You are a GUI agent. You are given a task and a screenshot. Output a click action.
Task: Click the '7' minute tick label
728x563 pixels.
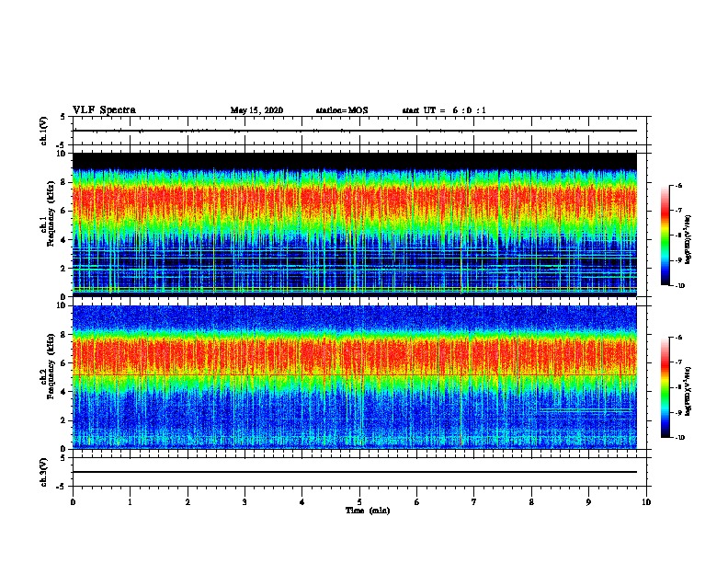(474, 502)
